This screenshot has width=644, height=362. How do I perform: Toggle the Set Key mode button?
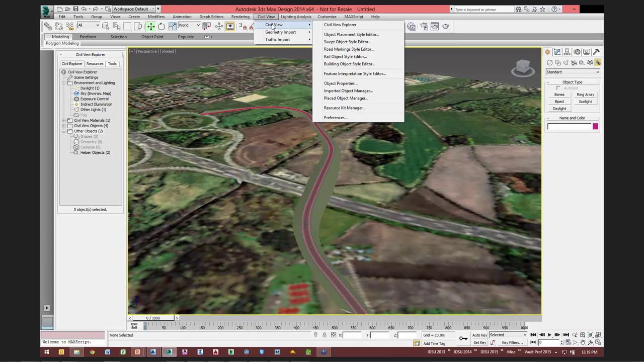coord(479,342)
